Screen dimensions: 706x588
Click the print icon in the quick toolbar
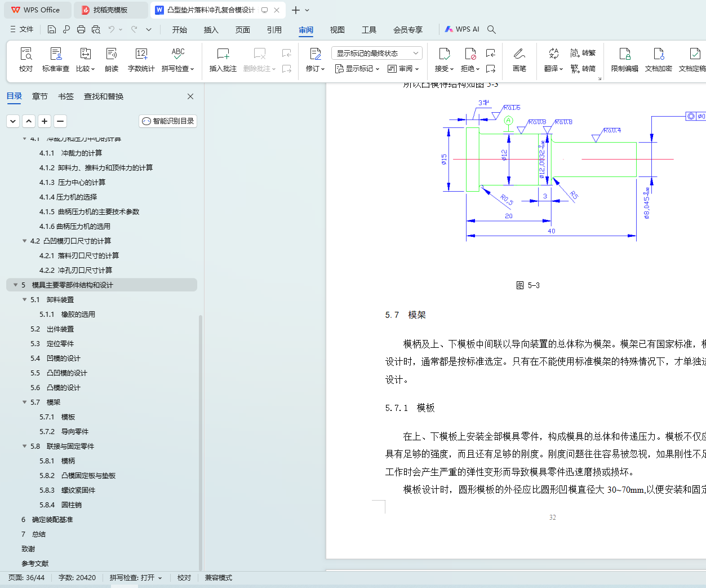click(81, 29)
